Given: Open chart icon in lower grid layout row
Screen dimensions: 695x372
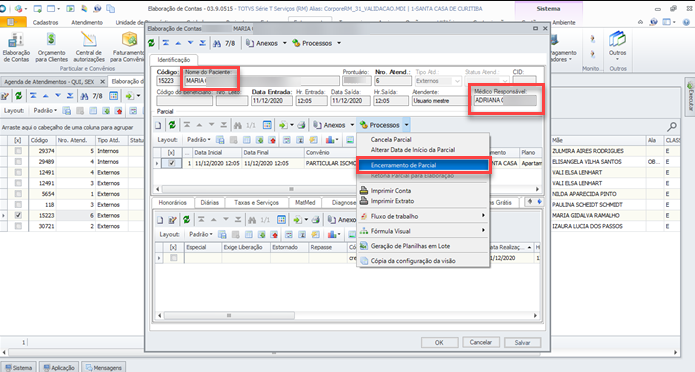Looking at the screenshot, I should click(332, 234).
